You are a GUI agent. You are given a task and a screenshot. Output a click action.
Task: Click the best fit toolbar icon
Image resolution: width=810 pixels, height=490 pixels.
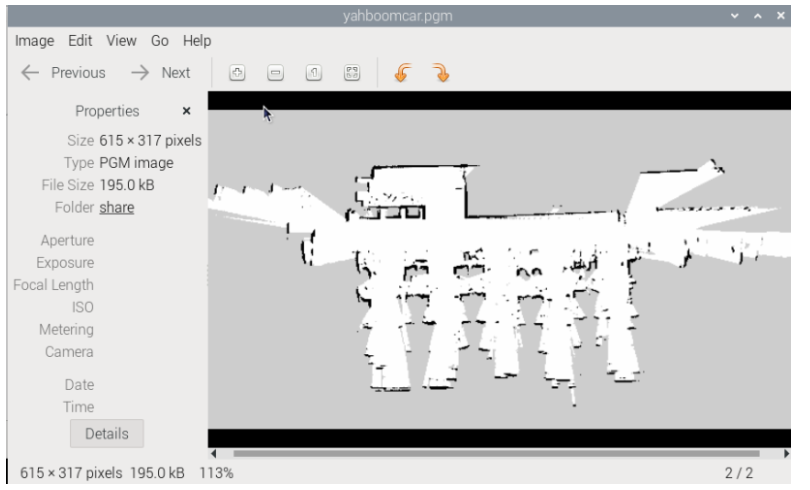tap(351, 73)
